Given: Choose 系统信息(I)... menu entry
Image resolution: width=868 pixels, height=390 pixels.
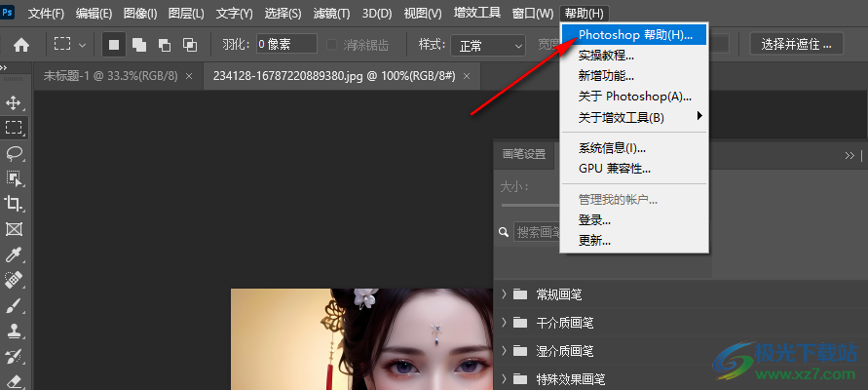Looking at the screenshot, I should point(634,148).
